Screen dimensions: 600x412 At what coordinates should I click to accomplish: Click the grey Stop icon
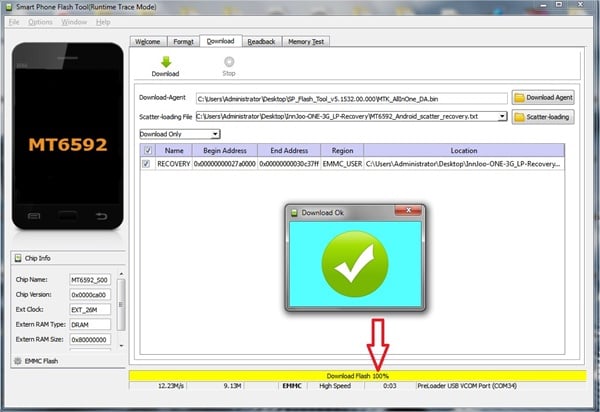tap(229, 62)
